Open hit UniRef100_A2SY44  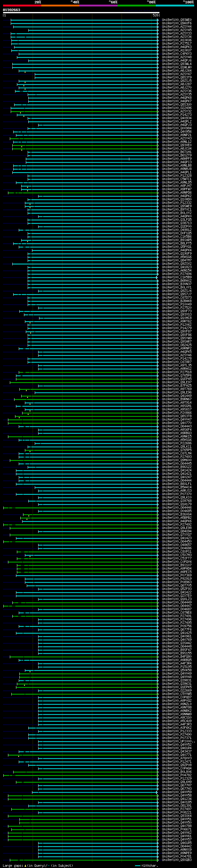pos(177,26)
